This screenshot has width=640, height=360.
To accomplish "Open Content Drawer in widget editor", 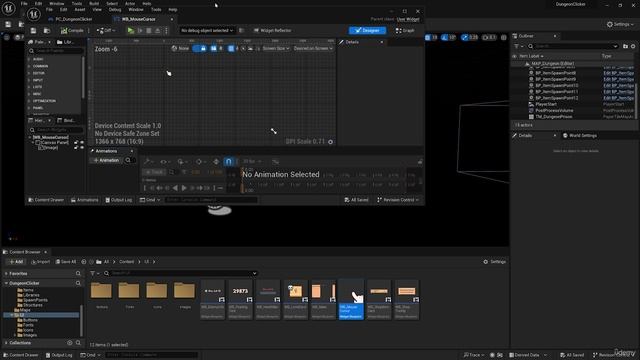I will coord(46,200).
